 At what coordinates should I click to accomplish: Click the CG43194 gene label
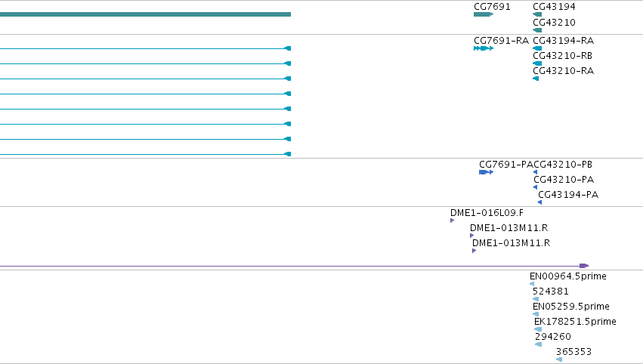tap(554, 7)
